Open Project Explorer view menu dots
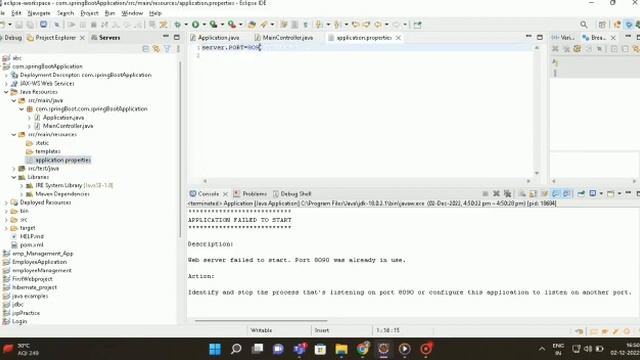The width and height of the screenshot is (640, 360). [178, 49]
